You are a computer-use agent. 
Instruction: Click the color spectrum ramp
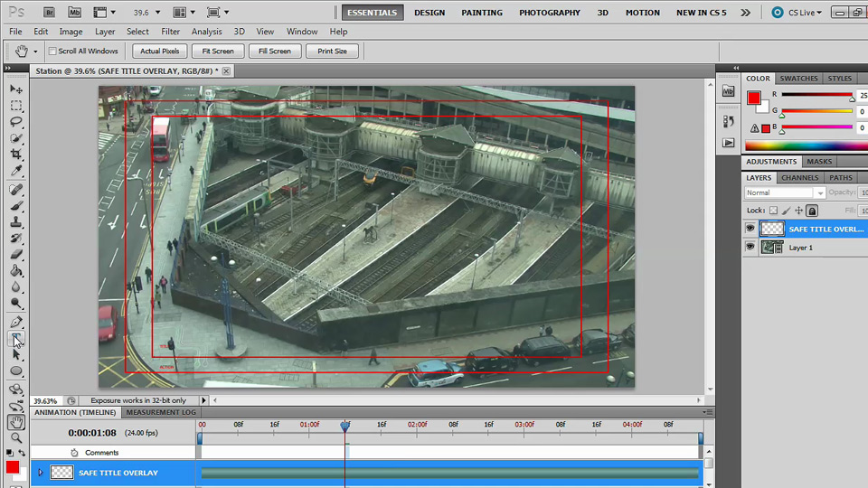(x=806, y=146)
